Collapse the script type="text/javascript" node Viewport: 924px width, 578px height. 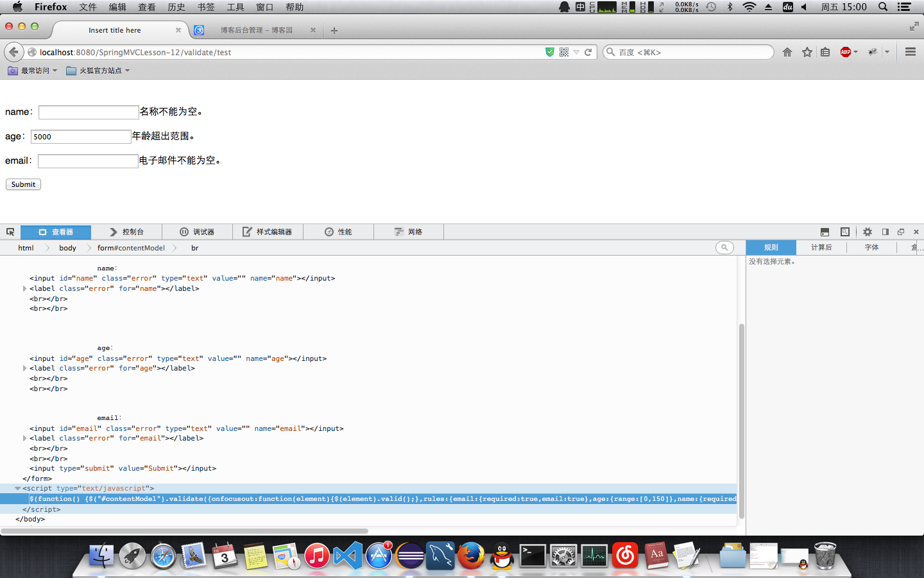pyautogui.click(x=18, y=489)
